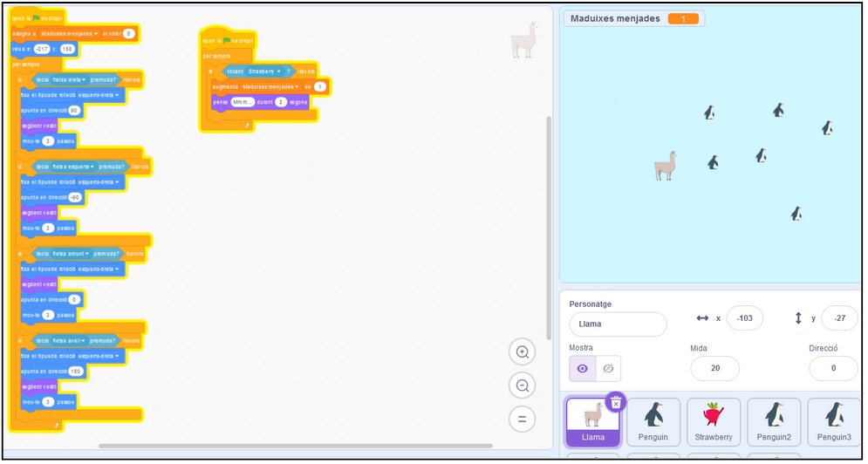
Task: Zoom in on the code workspace
Action: tap(523, 352)
